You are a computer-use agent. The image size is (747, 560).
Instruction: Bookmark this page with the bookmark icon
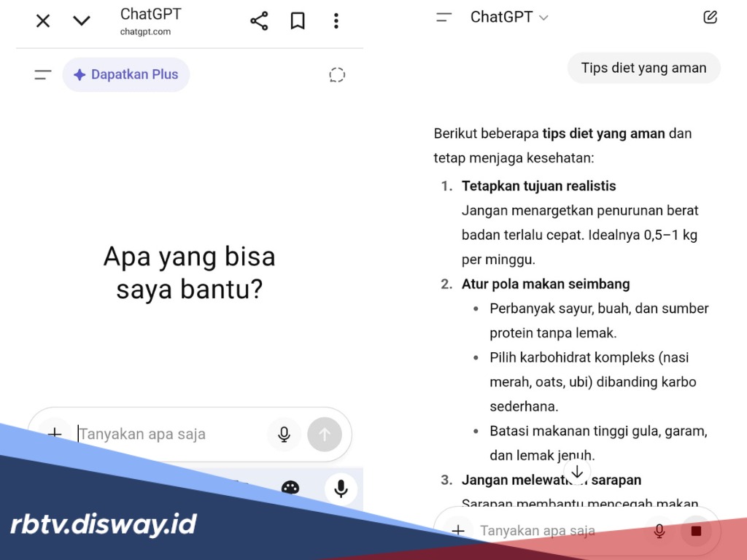[298, 20]
